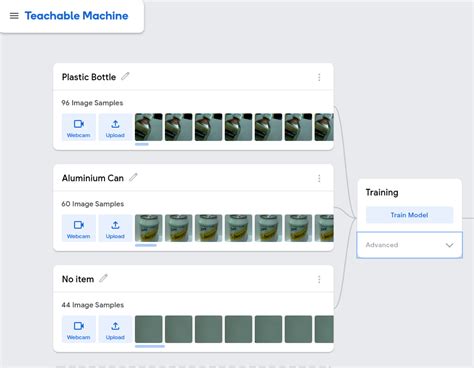This screenshot has height=368, width=474.
Task: Expand the Advanced training settings
Action: (x=409, y=245)
